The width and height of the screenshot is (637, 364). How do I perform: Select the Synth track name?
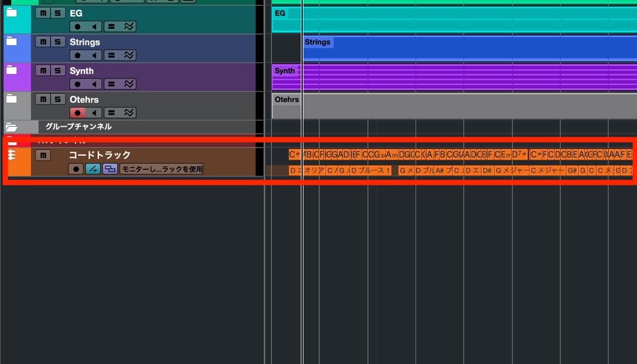[81, 70]
